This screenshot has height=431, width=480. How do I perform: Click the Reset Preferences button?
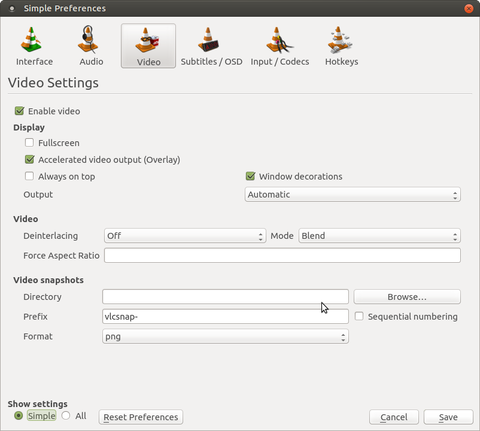(x=141, y=417)
